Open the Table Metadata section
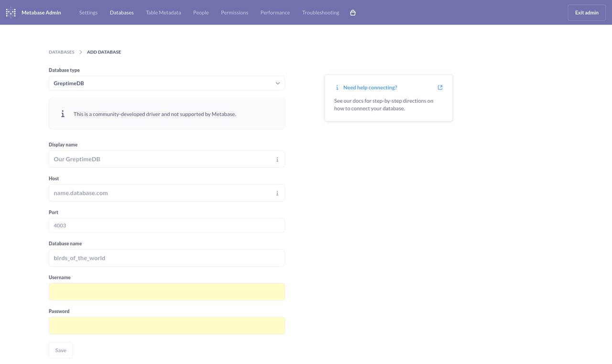The height and width of the screenshot is (364, 612). click(163, 12)
